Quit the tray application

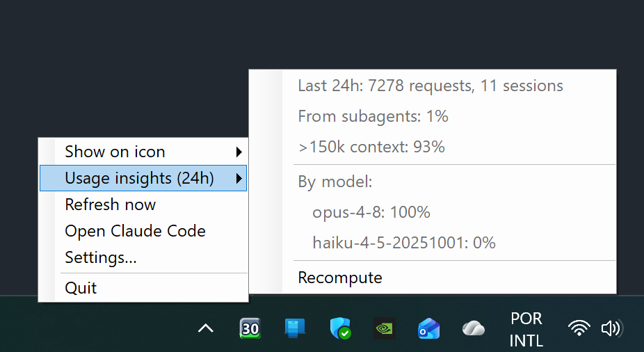tap(143, 288)
